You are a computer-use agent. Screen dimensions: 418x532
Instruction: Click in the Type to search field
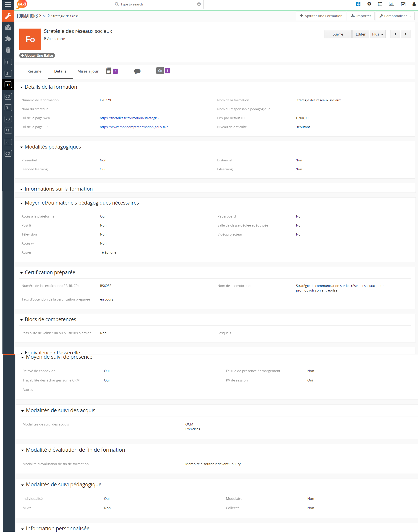click(x=158, y=4)
